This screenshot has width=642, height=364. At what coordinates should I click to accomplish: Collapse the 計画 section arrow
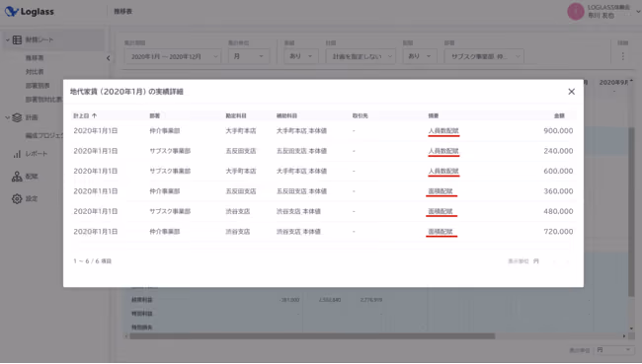point(7,117)
